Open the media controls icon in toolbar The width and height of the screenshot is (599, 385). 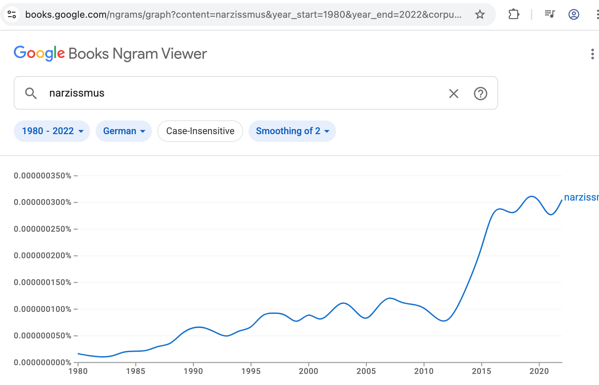pos(549,15)
